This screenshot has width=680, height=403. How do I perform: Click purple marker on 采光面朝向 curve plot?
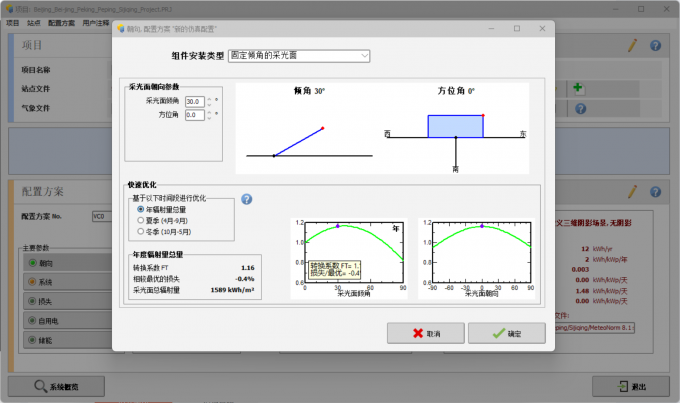pos(482,226)
